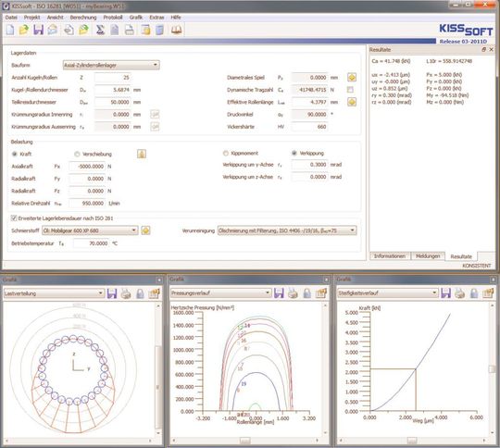Open the Hilfe menu
500x448 pixels.
[176, 18]
